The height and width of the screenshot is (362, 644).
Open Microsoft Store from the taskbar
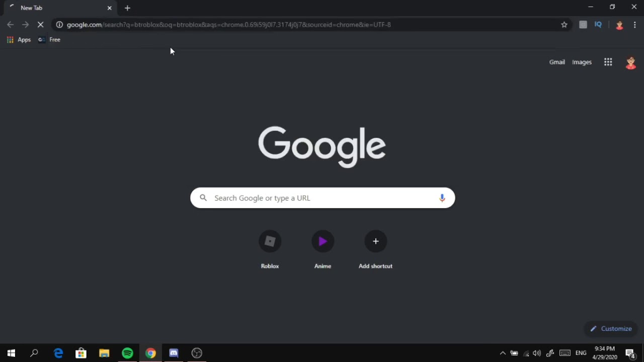[81, 353]
